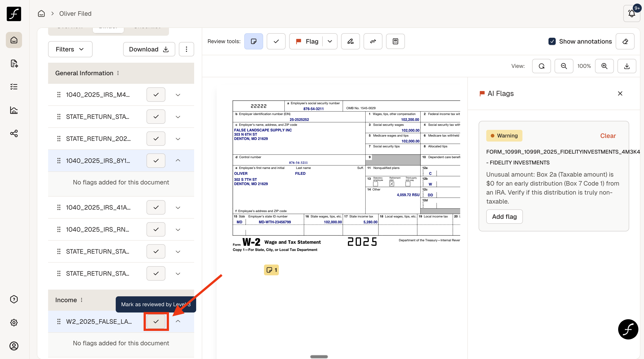Open the checklist sidebar icon

pos(14,87)
